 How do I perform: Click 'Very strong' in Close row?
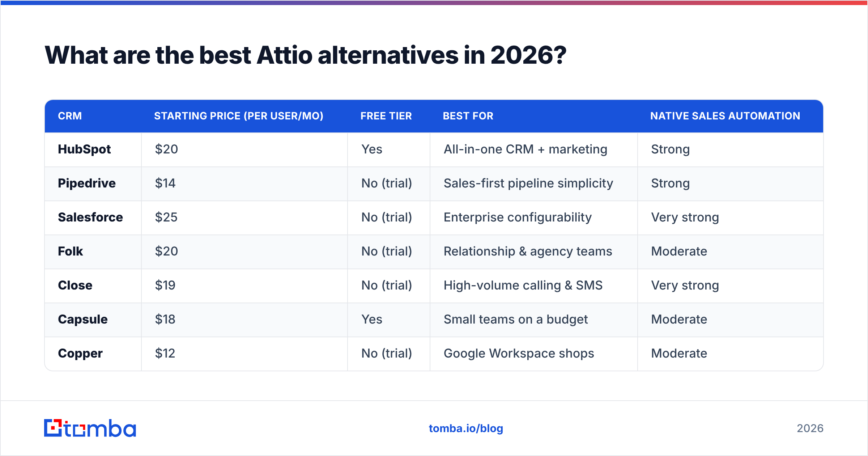tap(685, 285)
